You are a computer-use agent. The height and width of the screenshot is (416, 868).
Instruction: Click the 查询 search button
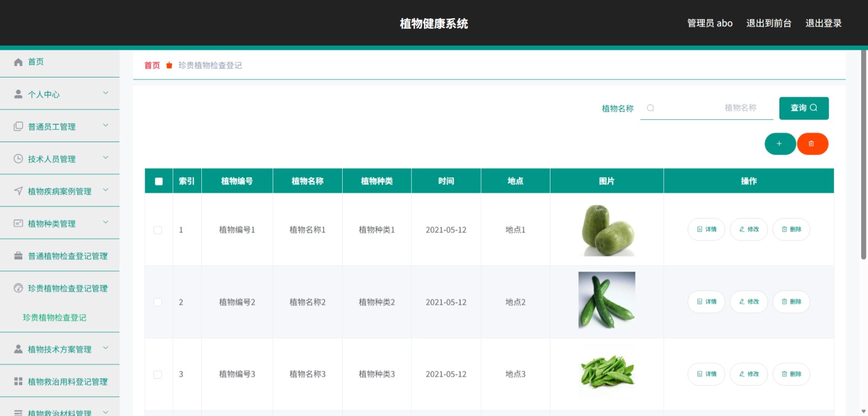(804, 108)
